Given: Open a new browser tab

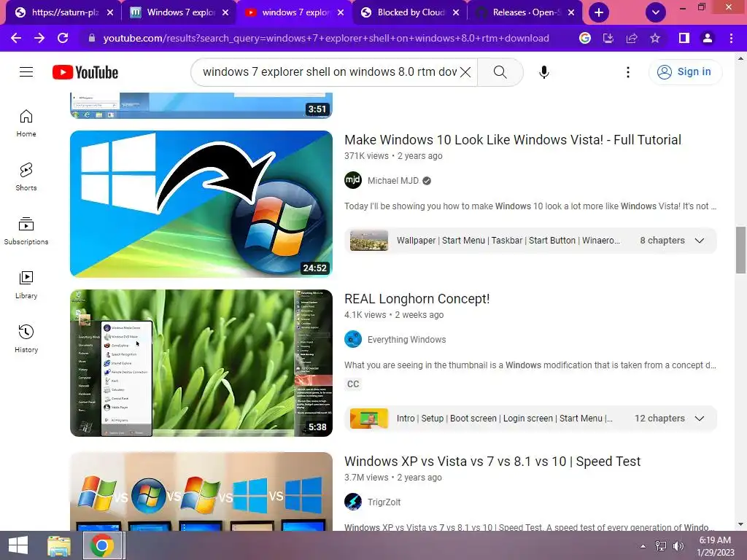Looking at the screenshot, I should [x=599, y=12].
